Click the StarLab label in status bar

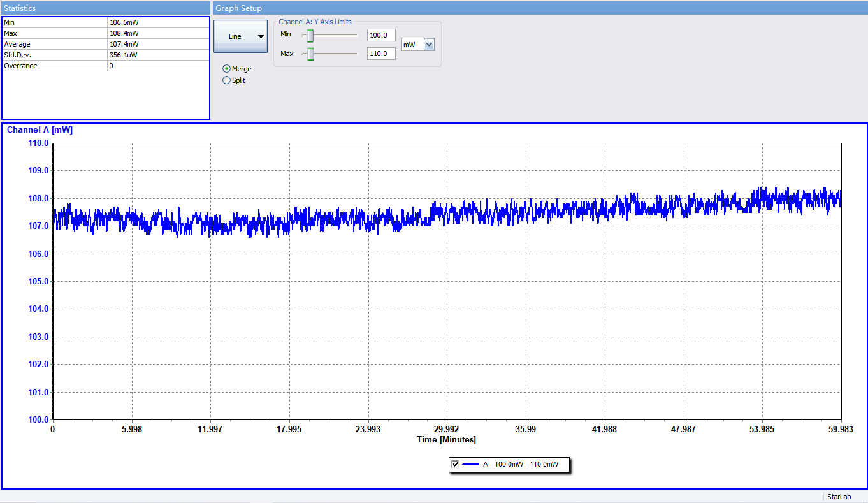[838, 497]
